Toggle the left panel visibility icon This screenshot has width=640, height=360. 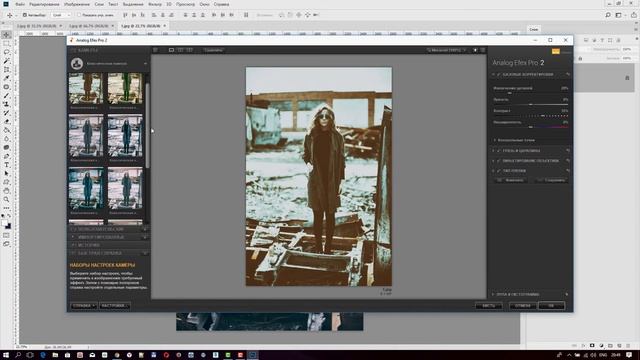tap(156, 50)
